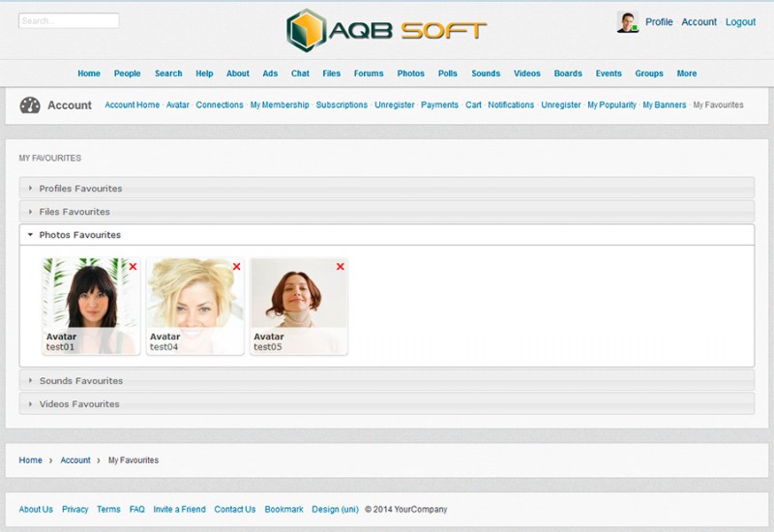Open My Banners submenu
This screenshot has width=774, height=532.
[665, 104]
